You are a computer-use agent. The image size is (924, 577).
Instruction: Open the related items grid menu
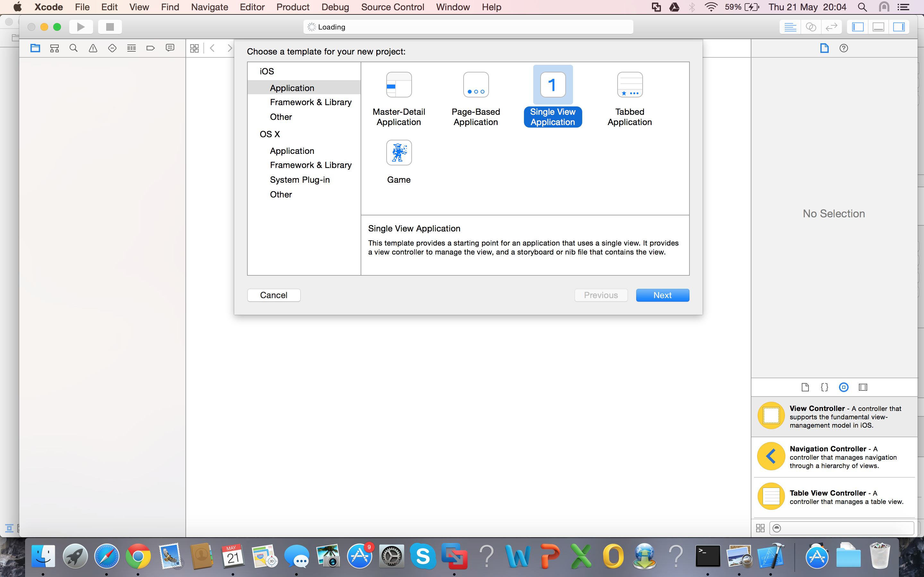194,48
